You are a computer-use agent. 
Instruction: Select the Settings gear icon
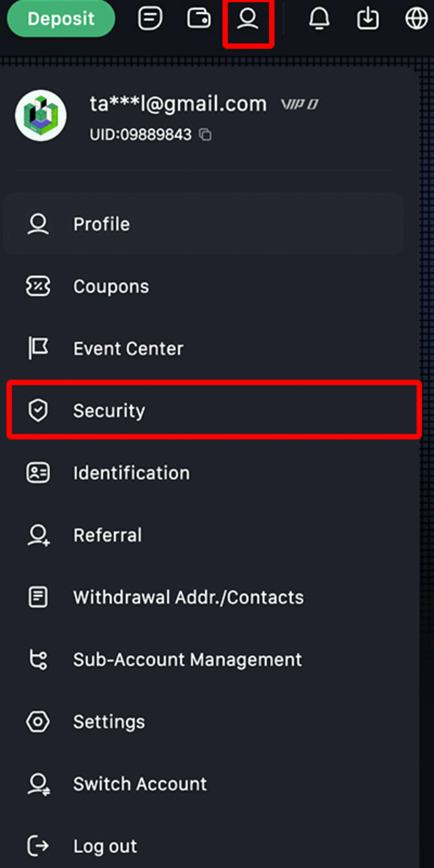tap(38, 722)
